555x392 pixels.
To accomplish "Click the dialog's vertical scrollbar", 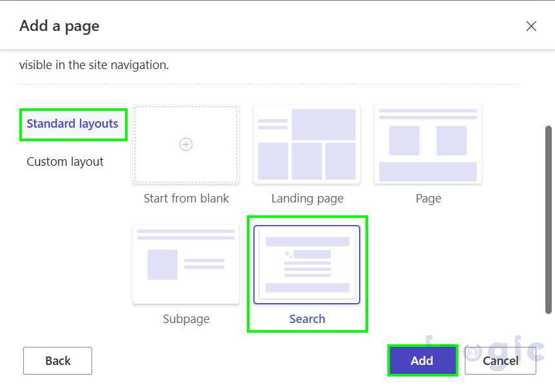I will 549,220.
